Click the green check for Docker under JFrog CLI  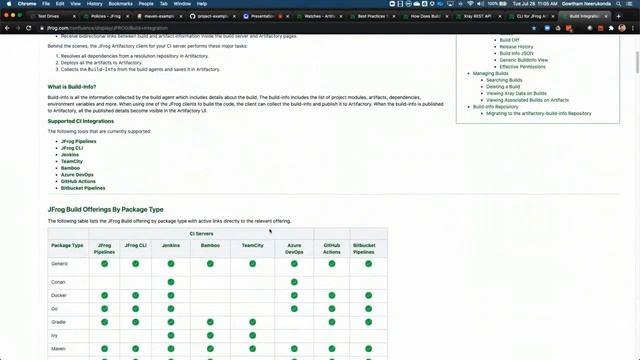[136, 296]
